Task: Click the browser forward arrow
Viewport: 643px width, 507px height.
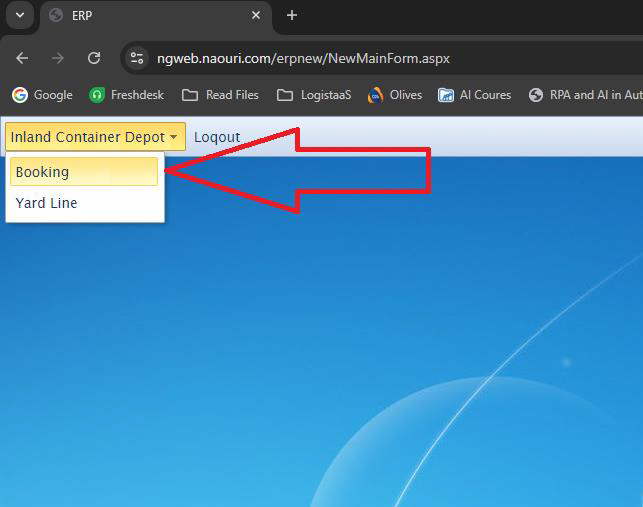Action: [58, 58]
